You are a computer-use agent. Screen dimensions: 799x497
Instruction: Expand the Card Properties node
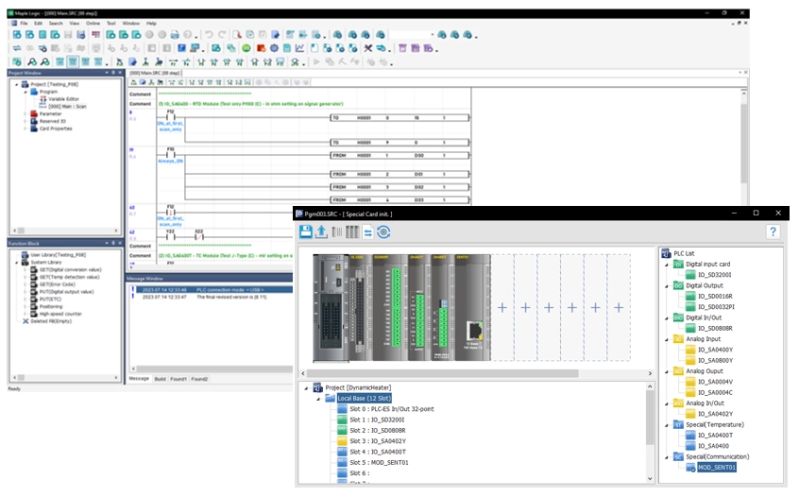[x=25, y=128]
